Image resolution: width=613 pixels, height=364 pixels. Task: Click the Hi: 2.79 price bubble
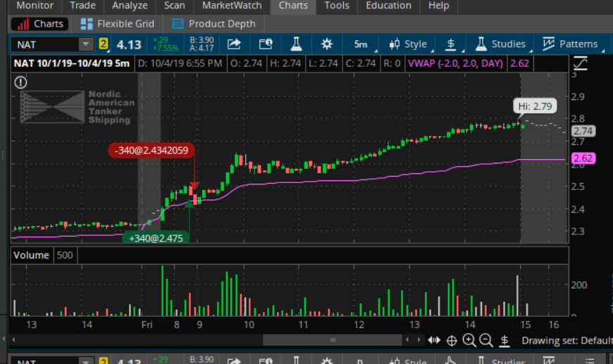(x=535, y=106)
